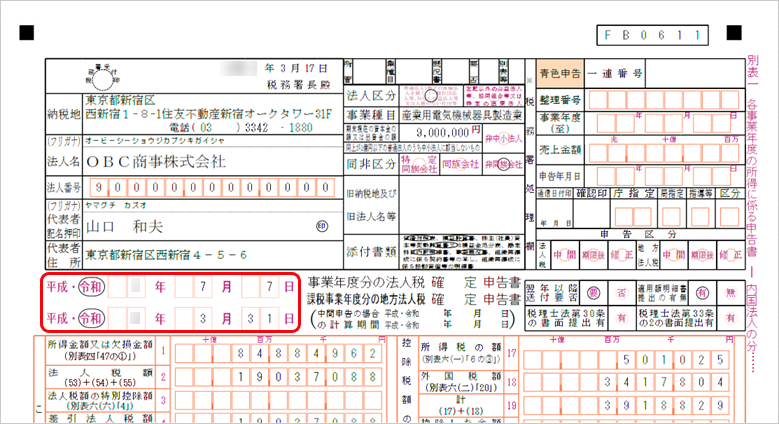The image size is (779, 424).
Task: Click 課税事業年度分の地方法人税 確定申告書 title
Action: tap(413, 299)
